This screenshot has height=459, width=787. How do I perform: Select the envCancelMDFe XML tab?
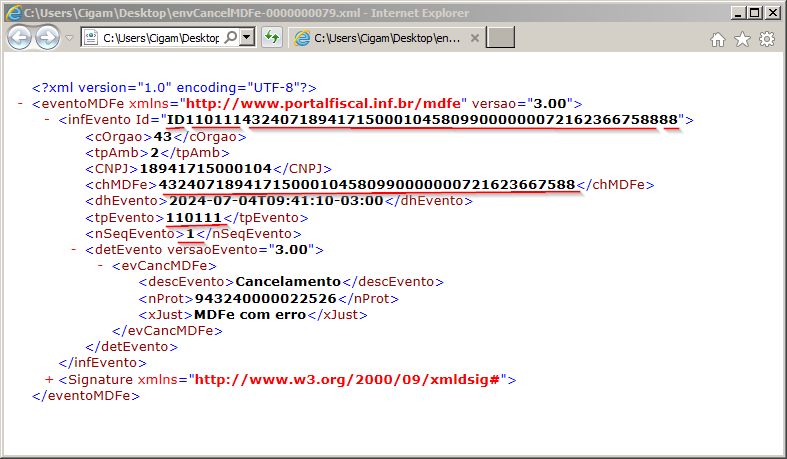tap(386, 38)
